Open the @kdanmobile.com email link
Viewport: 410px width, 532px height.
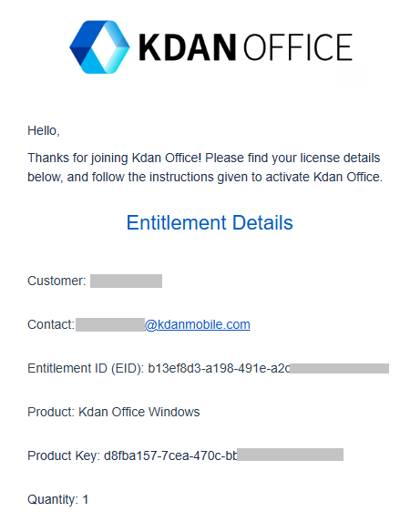coord(198,324)
